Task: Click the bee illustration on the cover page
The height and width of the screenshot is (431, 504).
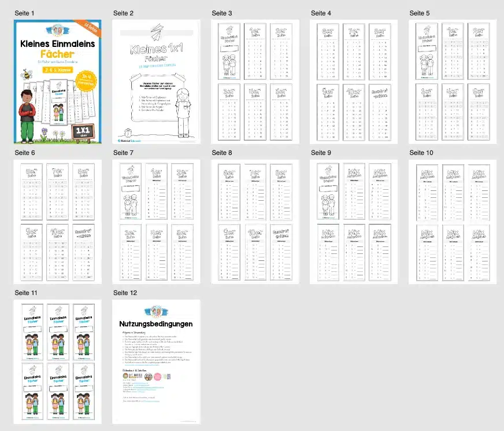Action: click(25, 75)
